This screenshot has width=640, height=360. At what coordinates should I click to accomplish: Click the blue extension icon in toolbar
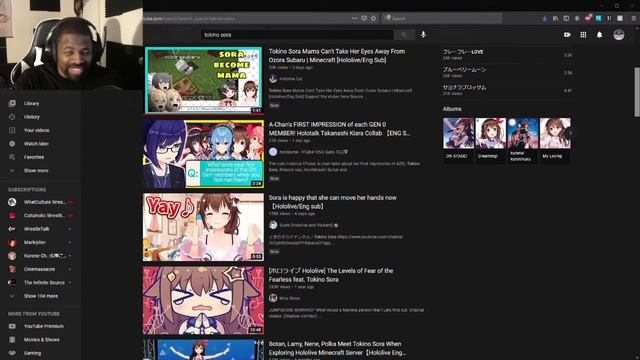click(598, 18)
